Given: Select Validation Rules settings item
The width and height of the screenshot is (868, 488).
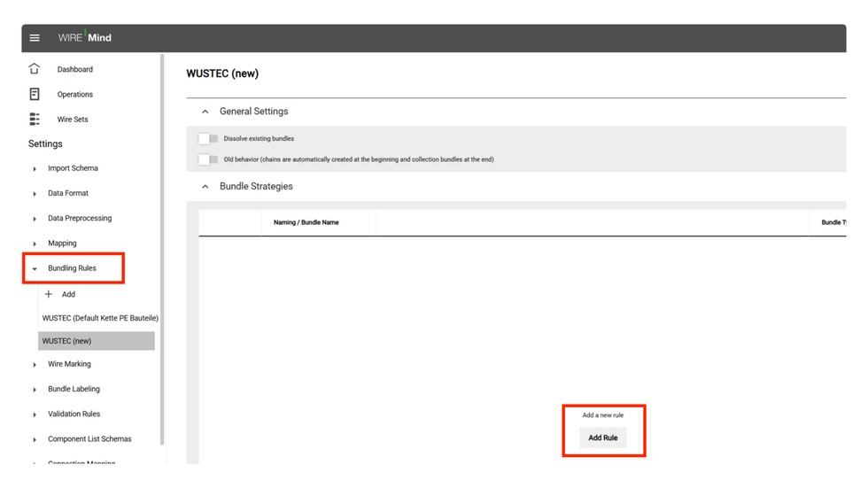Looking at the screenshot, I should coord(74,414).
